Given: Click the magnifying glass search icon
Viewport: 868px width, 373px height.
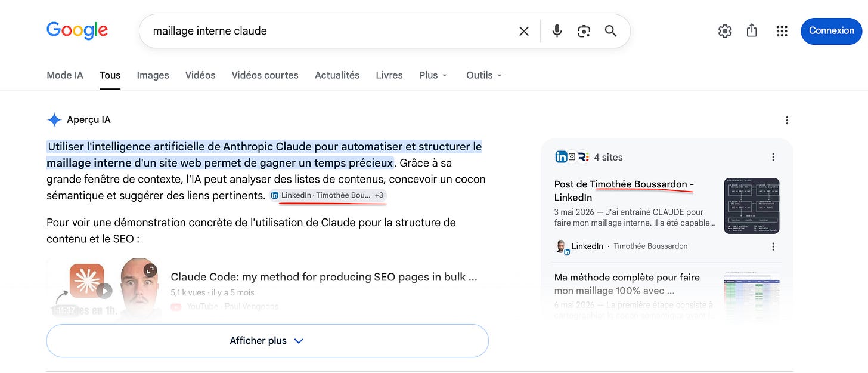Looking at the screenshot, I should (x=610, y=31).
